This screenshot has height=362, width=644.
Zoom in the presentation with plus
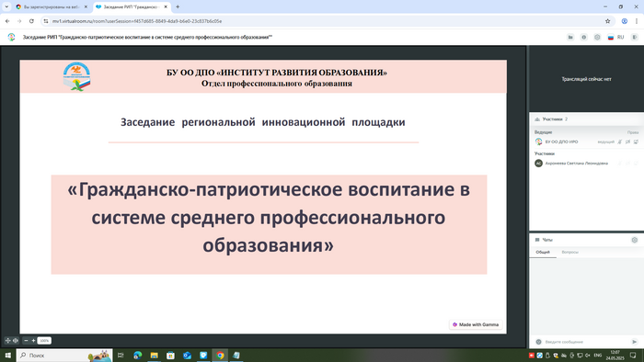[x=33, y=340]
